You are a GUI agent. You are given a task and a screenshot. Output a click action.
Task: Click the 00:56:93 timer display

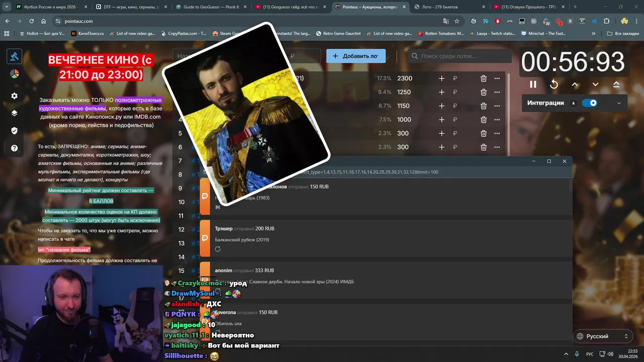pyautogui.click(x=573, y=62)
